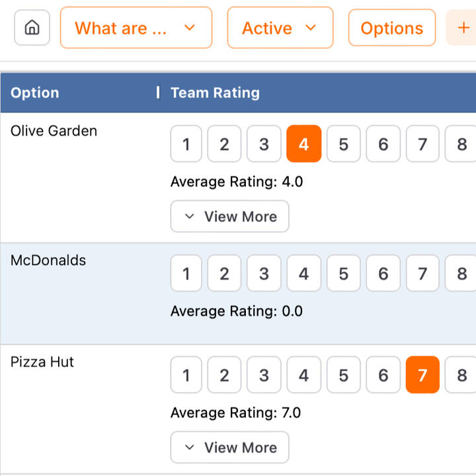Click the Options button
The image size is (476, 476).
pyautogui.click(x=391, y=28)
